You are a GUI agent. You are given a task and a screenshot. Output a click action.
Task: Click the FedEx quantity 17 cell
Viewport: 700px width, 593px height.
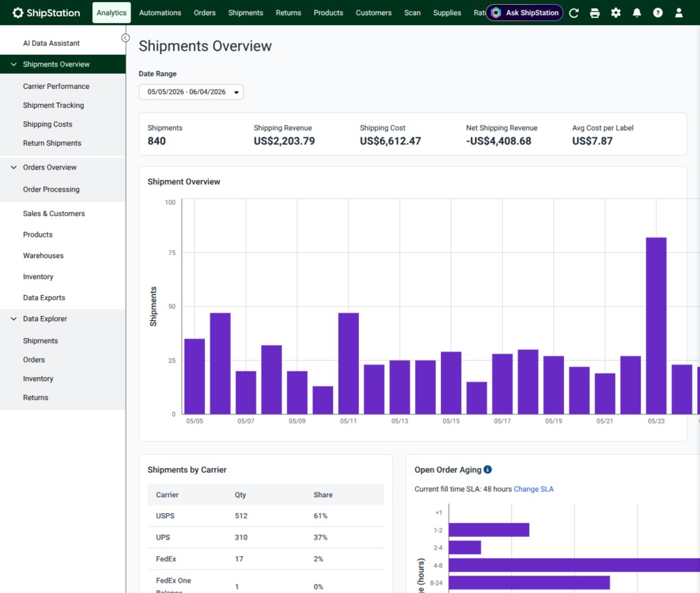coord(239,559)
